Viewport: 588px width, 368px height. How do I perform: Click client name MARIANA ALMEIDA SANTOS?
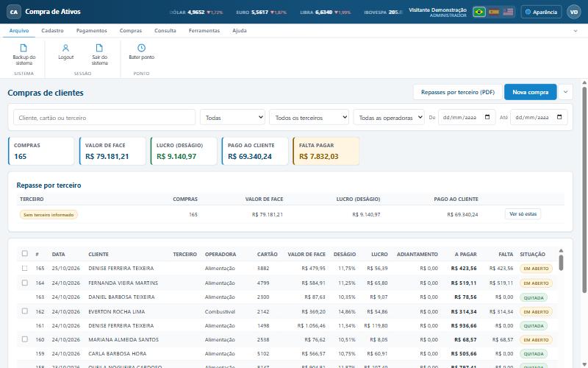click(123, 339)
